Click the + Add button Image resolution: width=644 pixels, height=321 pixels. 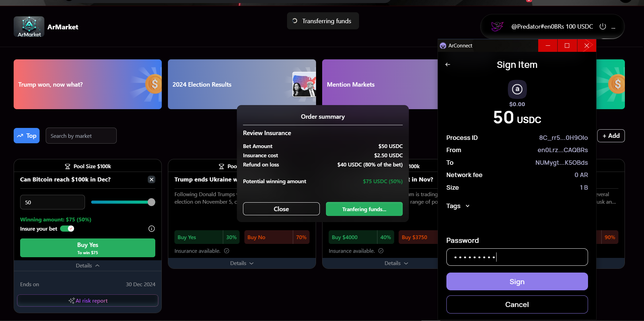(611, 136)
